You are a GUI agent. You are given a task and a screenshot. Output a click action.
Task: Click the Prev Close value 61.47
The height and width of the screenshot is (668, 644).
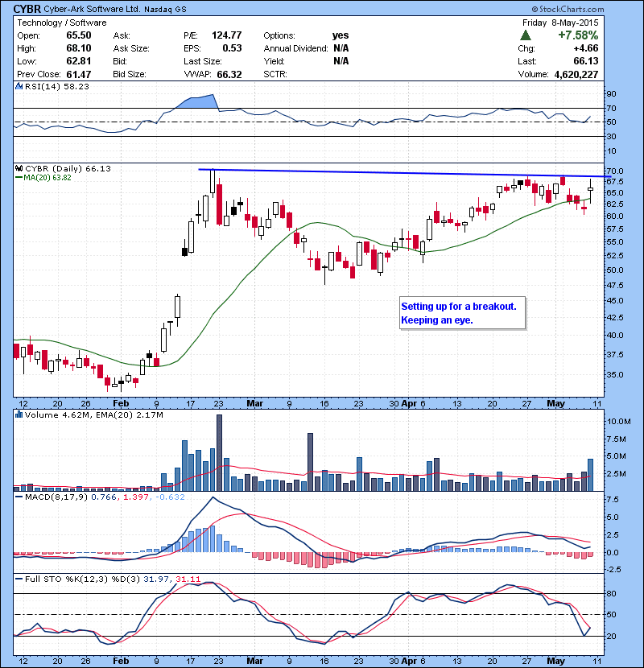(79, 75)
